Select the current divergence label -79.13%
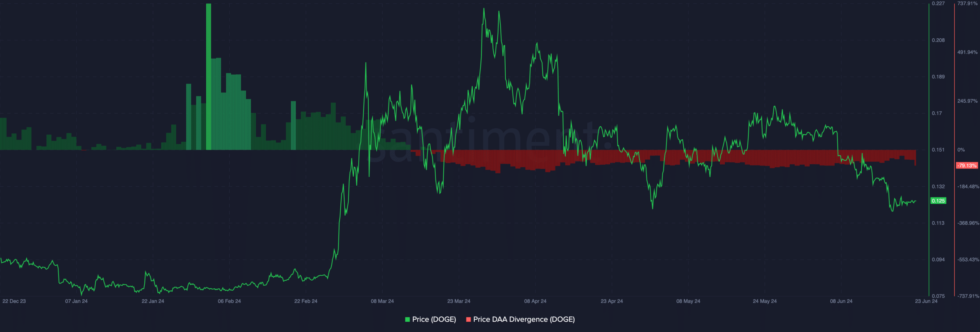 pos(967,165)
